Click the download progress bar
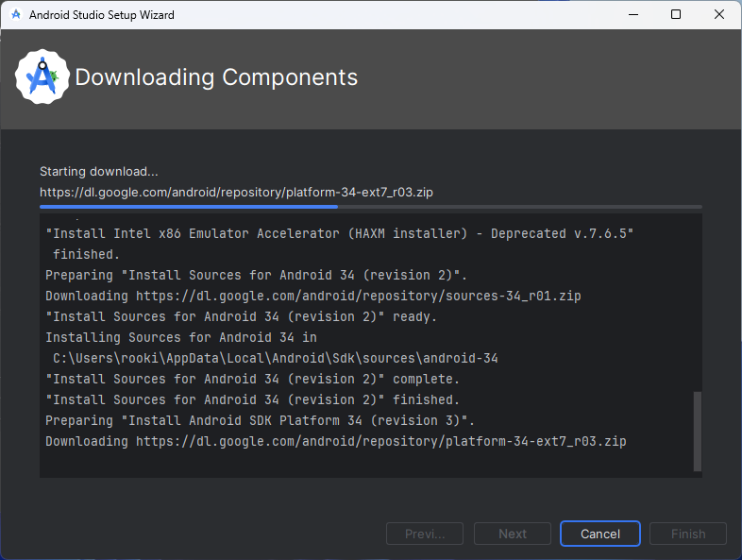This screenshot has width=742, height=560. point(370,207)
